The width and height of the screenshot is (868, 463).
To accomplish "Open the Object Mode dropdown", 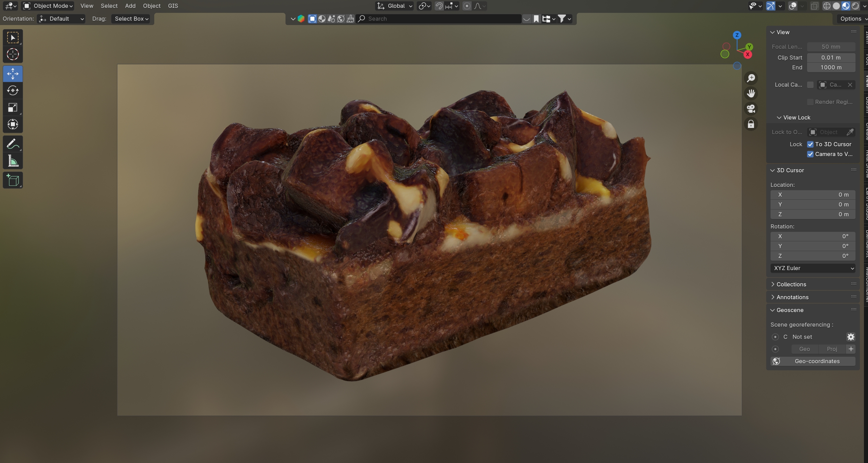I will 48,6.
